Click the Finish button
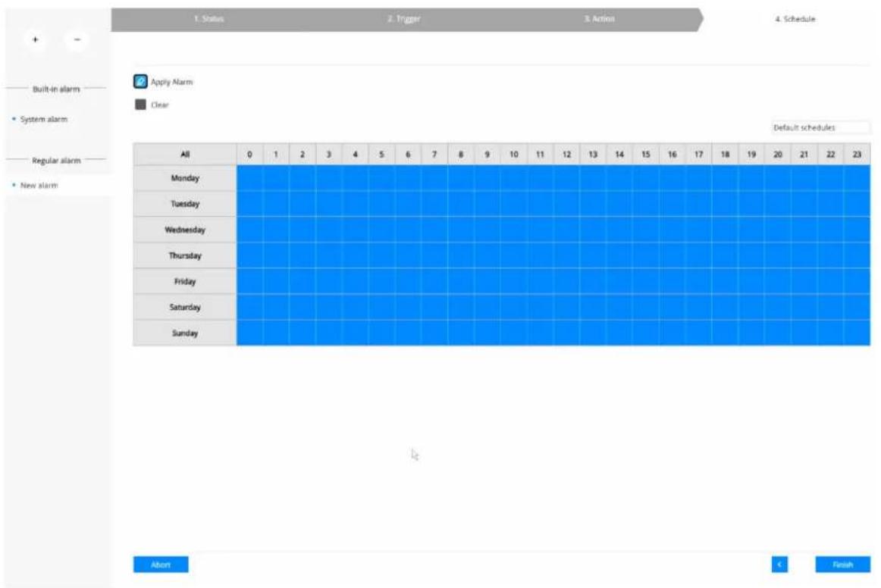 [x=843, y=565]
